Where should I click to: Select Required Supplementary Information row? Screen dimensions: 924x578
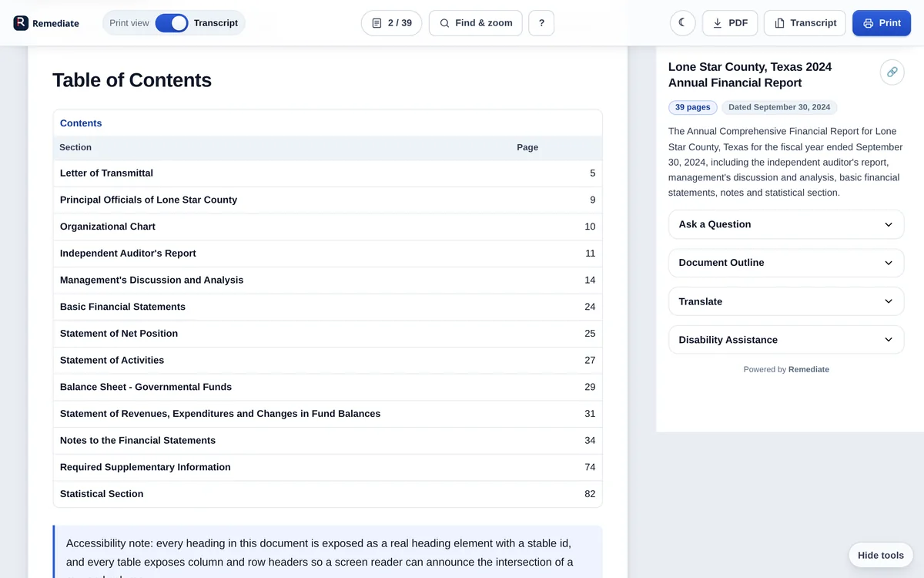(x=327, y=467)
